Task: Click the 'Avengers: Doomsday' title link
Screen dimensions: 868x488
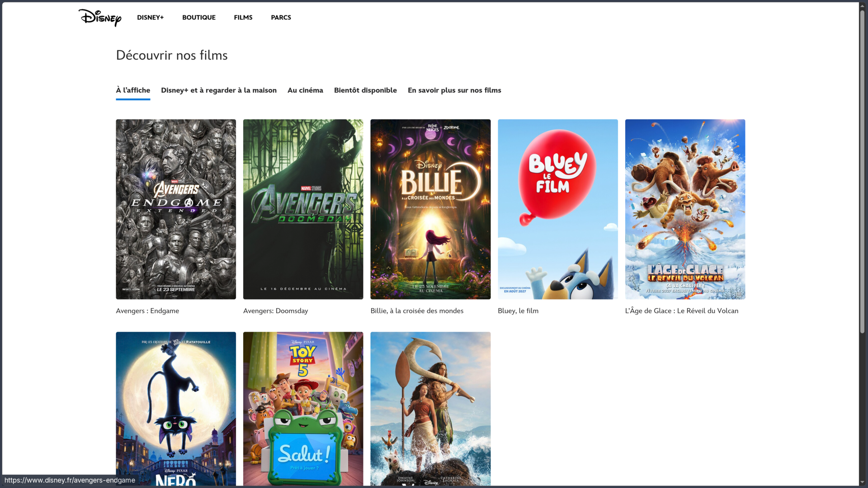Action: click(275, 311)
